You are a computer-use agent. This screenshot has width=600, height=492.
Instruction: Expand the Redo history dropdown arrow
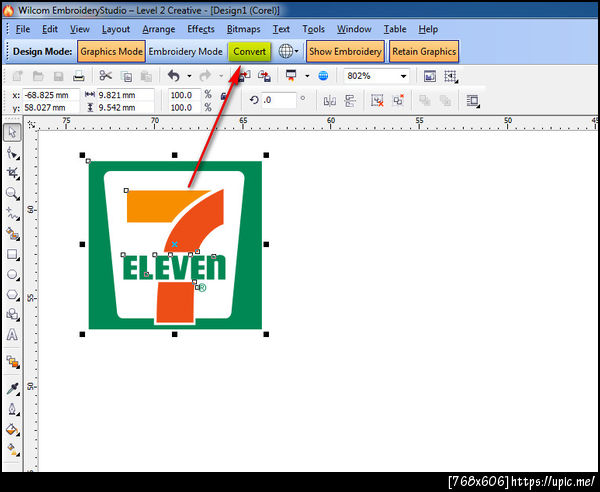pyautogui.click(x=221, y=76)
